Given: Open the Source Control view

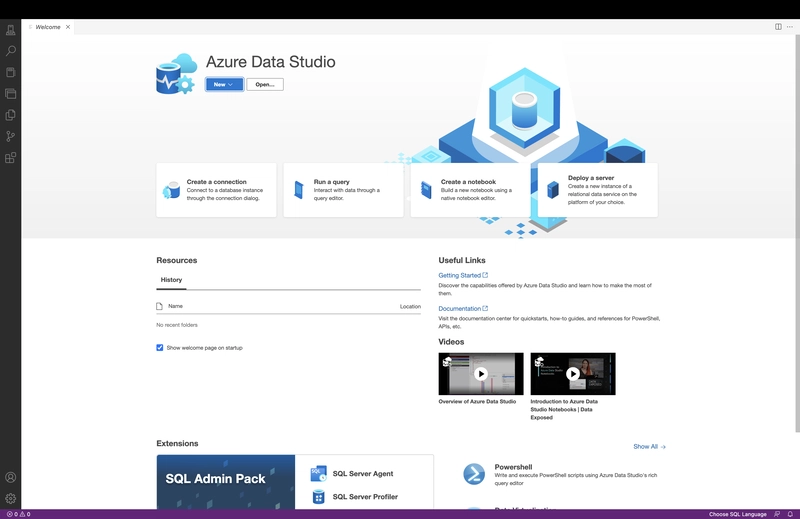Looking at the screenshot, I should pyautogui.click(x=10, y=136).
